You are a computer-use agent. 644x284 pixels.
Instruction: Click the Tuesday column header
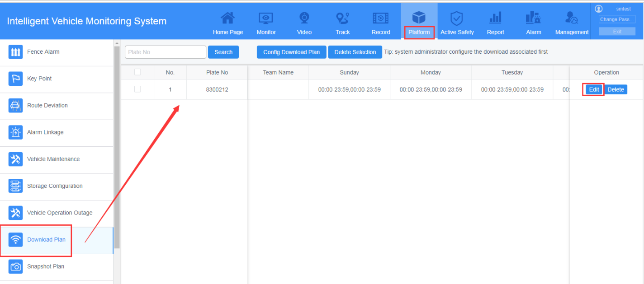click(512, 72)
